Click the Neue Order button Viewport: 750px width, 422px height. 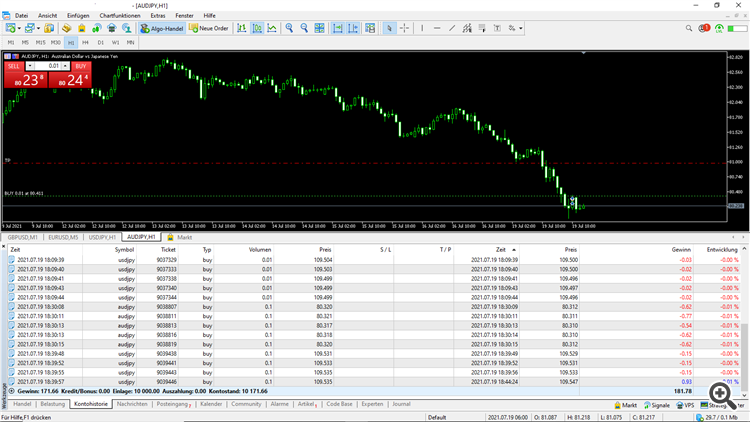tap(209, 28)
